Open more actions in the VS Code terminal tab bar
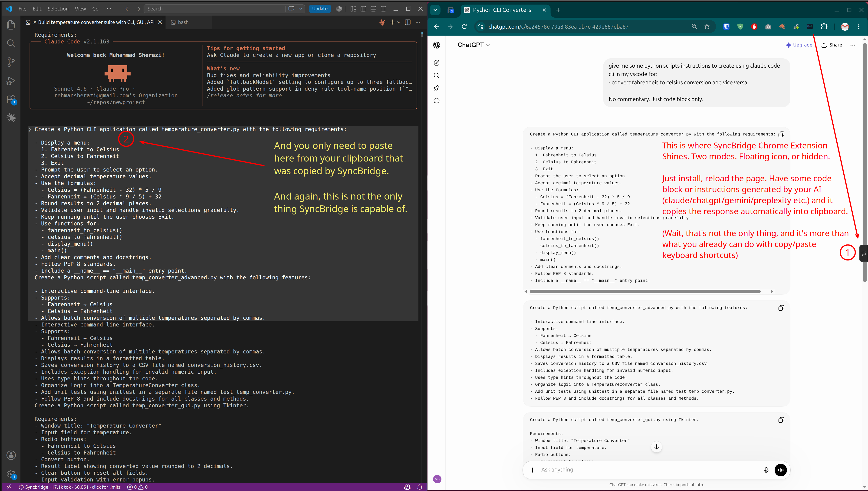Viewport: 868px width, 491px height. [x=418, y=22]
